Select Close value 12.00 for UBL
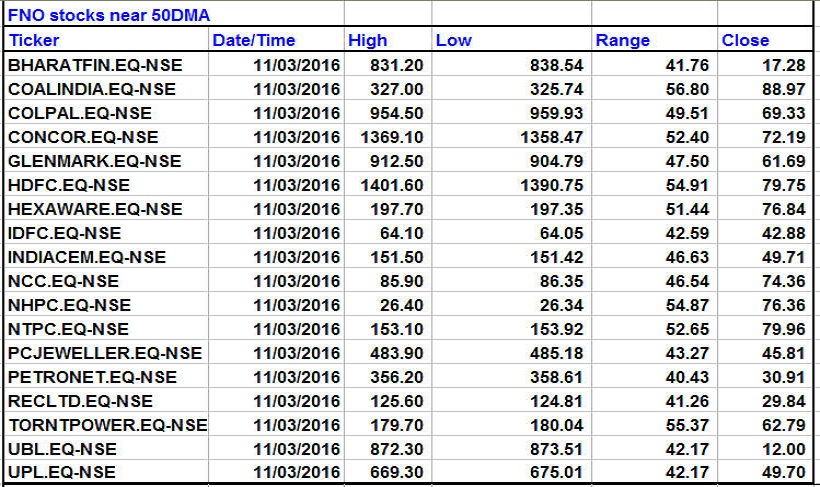This screenshot has width=820, height=487. tap(784, 449)
